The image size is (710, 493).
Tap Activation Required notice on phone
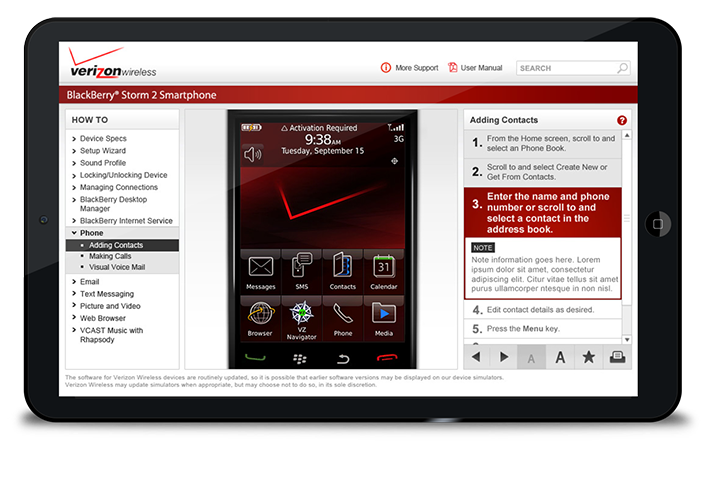319,128
